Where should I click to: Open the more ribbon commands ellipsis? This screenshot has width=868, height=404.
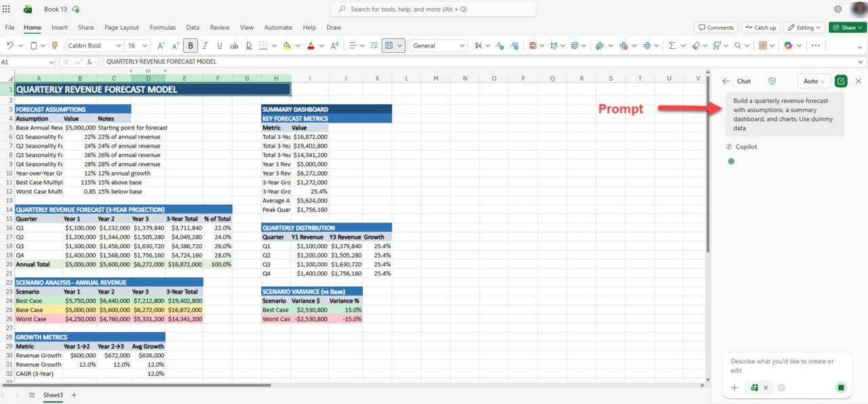pyautogui.click(x=816, y=45)
